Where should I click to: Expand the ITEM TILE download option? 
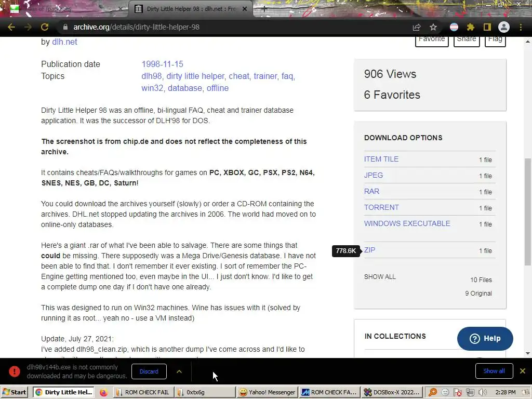click(x=381, y=159)
